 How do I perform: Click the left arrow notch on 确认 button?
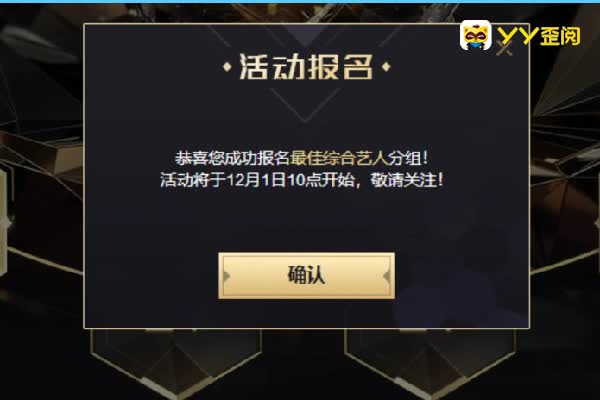point(226,276)
